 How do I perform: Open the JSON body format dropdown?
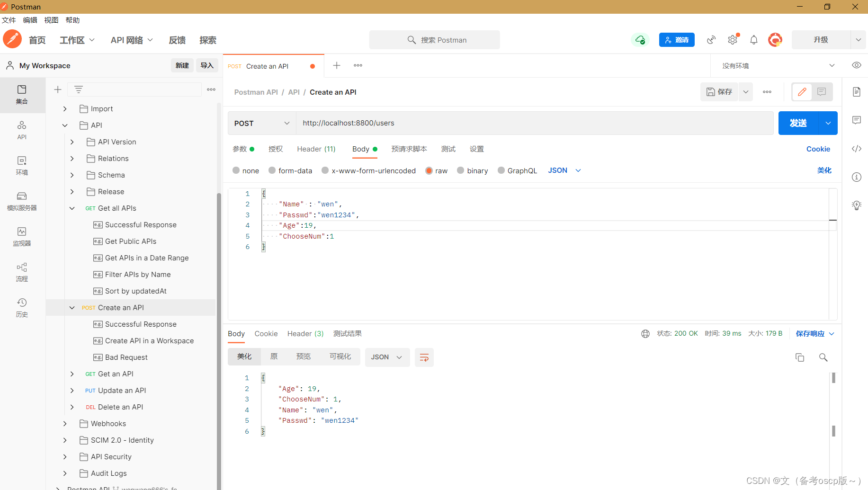tap(564, 170)
